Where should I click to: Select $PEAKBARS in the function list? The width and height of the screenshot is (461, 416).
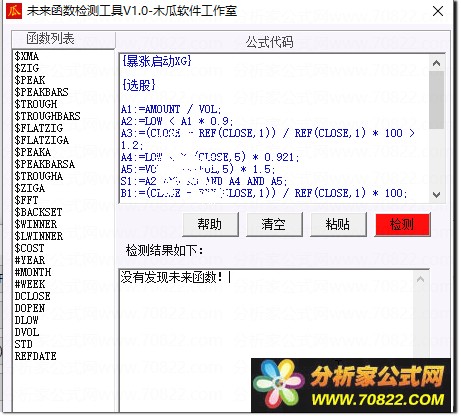tap(41, 92)
